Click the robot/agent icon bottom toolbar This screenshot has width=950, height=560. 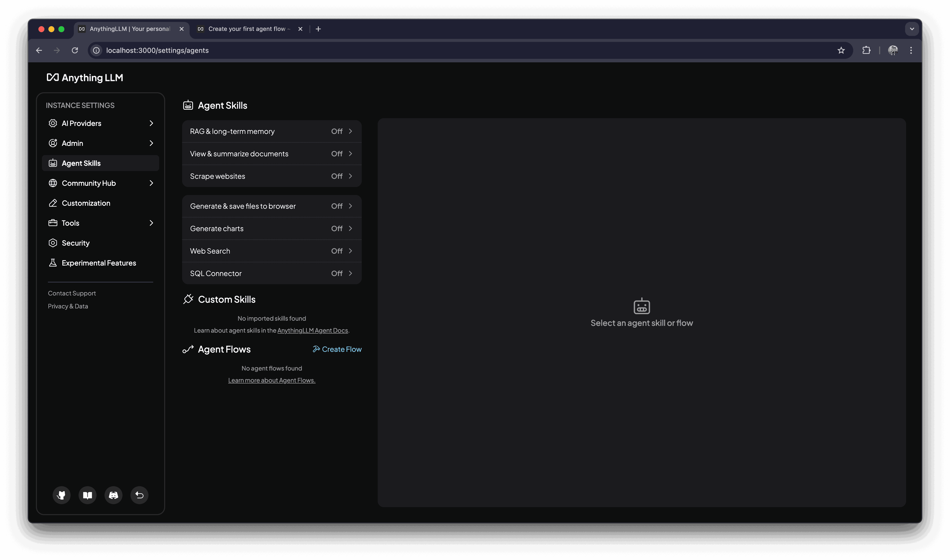[x=113, y=495]
